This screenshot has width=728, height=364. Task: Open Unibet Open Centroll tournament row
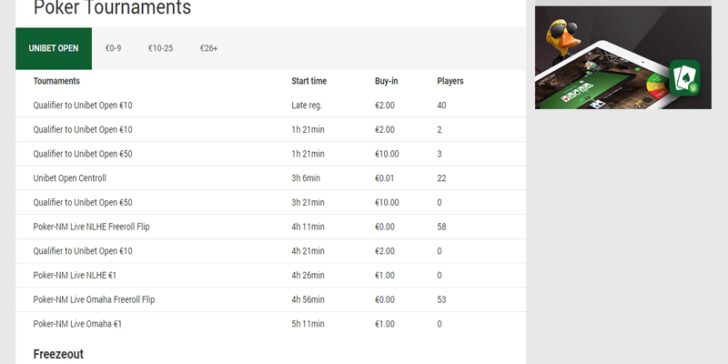click(271, 178)
